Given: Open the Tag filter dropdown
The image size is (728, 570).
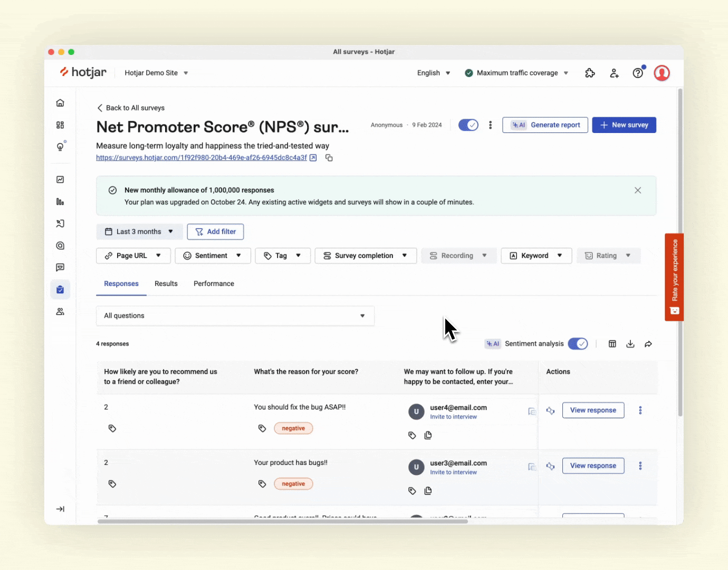Looking at the screenshot, I should pos(282,255).
